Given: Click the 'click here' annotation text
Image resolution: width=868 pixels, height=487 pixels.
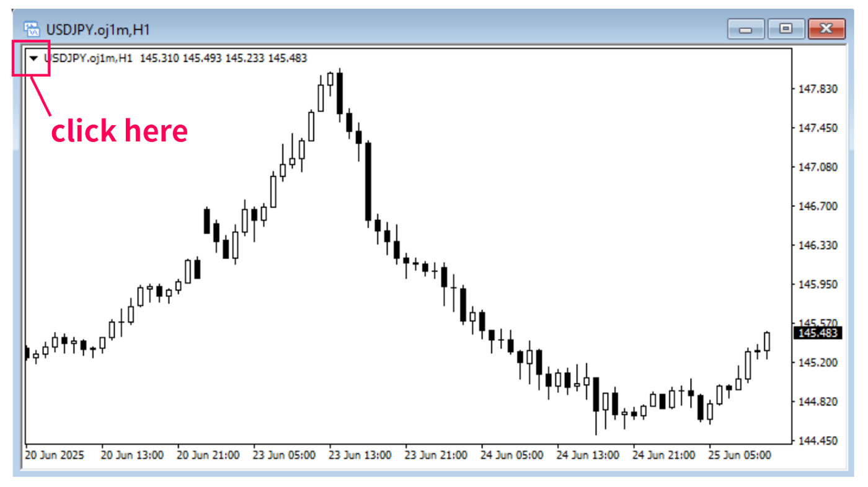Looking at the screenshot, I should (120, 131).
